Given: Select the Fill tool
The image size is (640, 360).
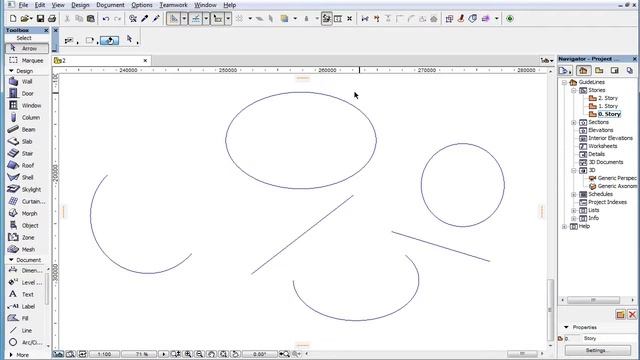Looking at the screenshot, I should click(x=25, y=318).
